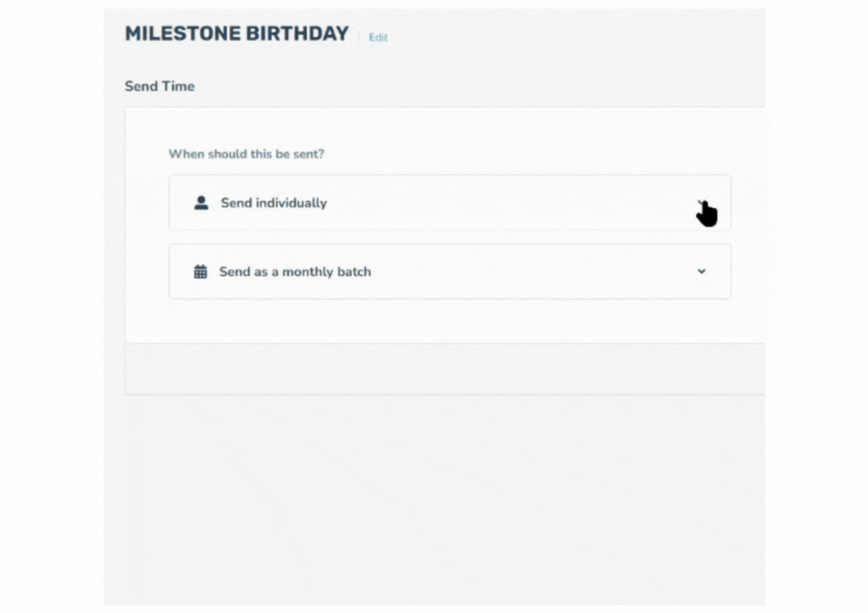Select the Send individually option label

pos(274,203)
